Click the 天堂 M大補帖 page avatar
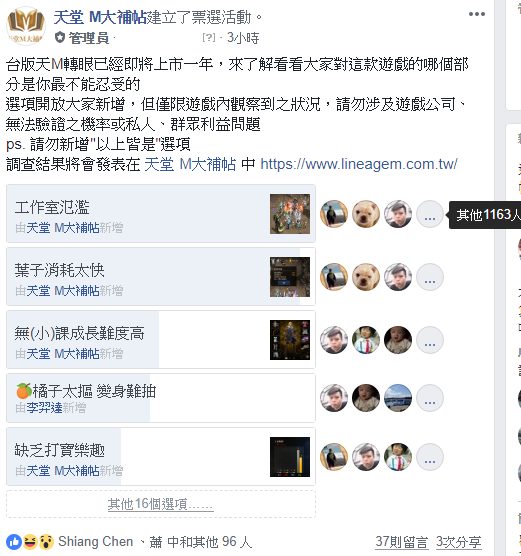The height and width of the screenshot is (556, 521). (26, 26)
